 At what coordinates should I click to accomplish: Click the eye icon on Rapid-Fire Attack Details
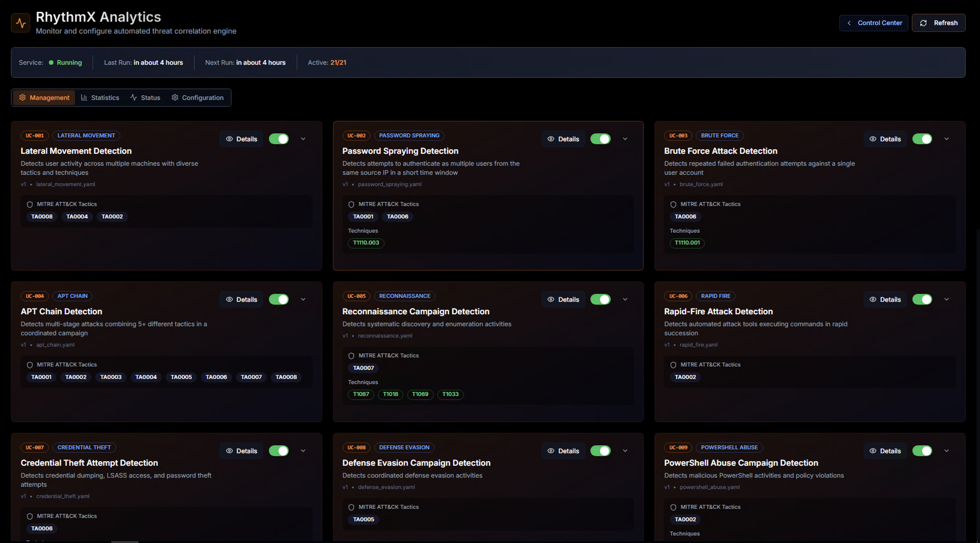pos(873,300)
